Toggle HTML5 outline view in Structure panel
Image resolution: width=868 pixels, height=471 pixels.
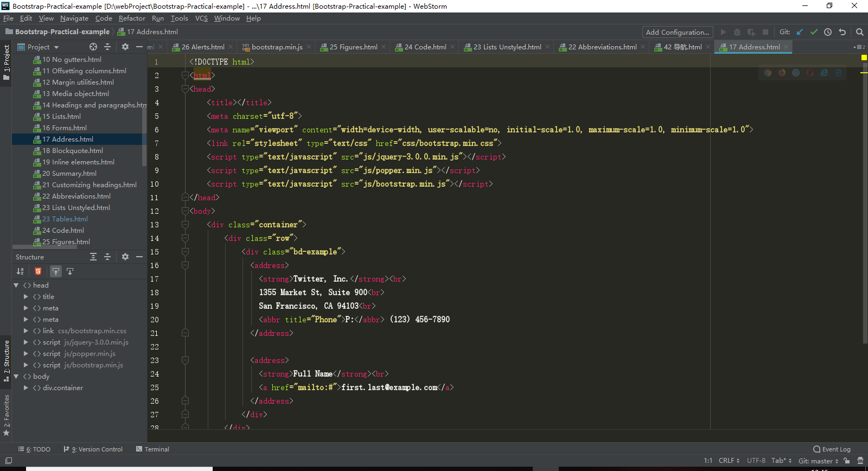point(38,271)
